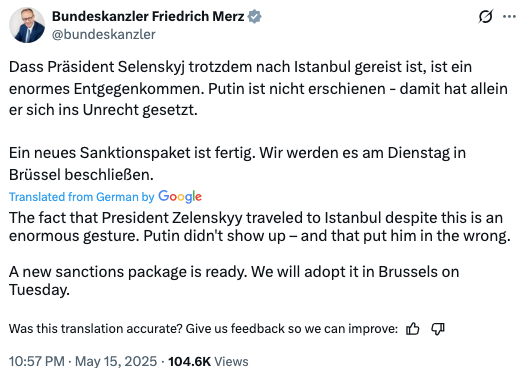Open Friedrich Merz's profile picture

tap(26, 25)
